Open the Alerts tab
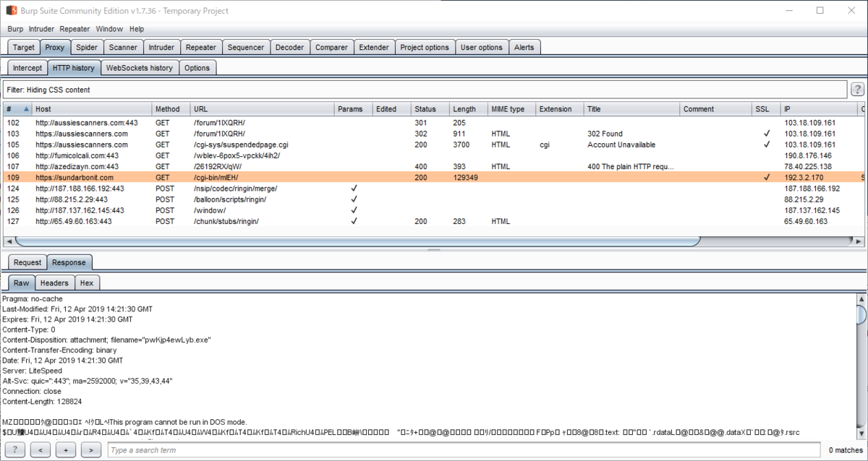 tap(524, 47)
